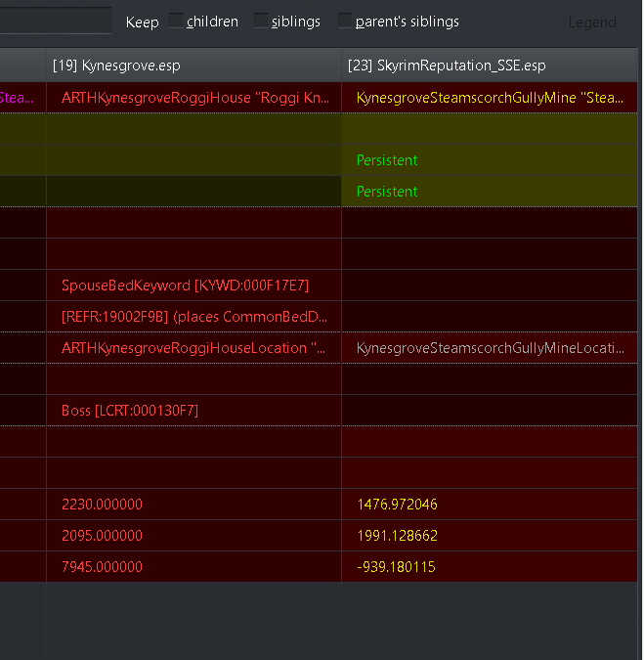Select the [23] SkyrimReputation_SSE.esp column header
The width and height of the screenshot is (644, 660).
[x=490, y=66]
